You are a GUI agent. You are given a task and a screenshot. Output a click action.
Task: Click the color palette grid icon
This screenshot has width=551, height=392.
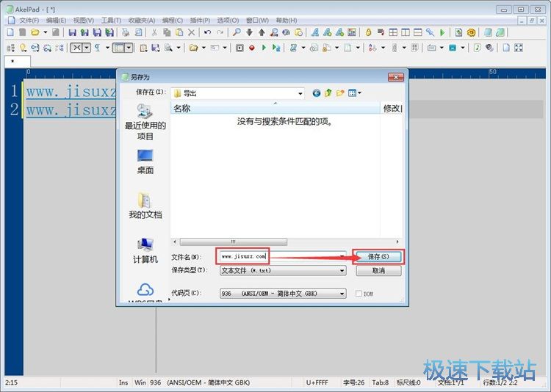(352, 32)
